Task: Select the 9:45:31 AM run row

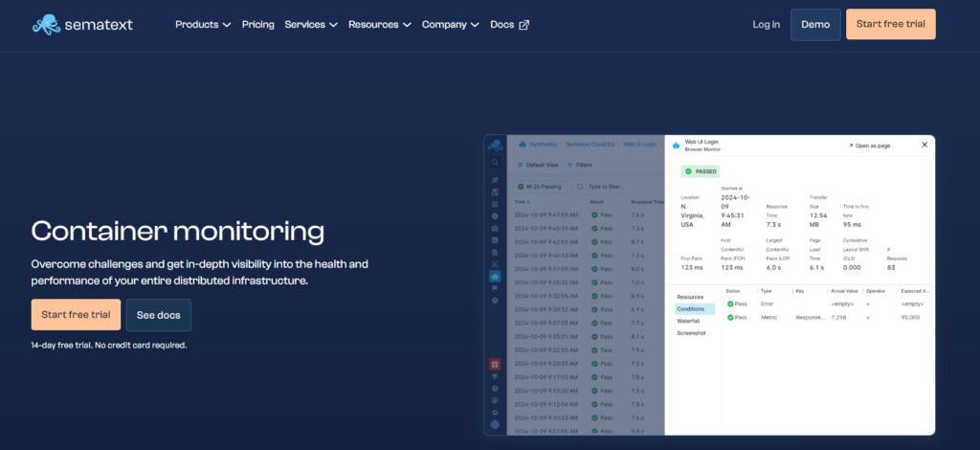Action: pyautogui.click(x=586, y=228)
